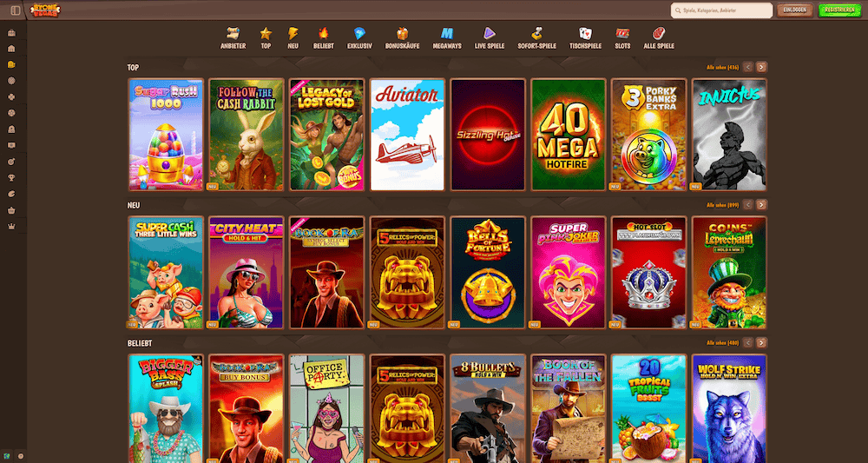Open the Invictus game
The image size is (868, 463).
pyautogui.click(x=729, y=135)
